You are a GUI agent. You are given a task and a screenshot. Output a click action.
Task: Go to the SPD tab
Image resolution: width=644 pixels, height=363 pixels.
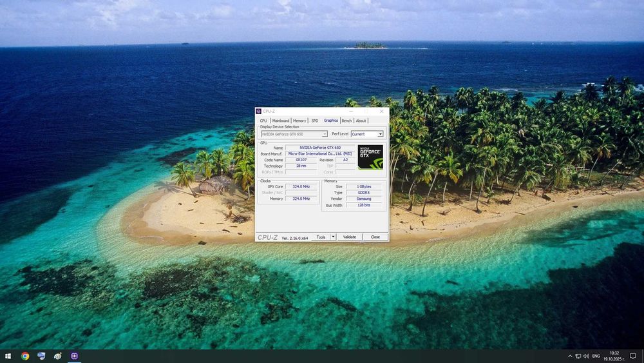[315, 121]
